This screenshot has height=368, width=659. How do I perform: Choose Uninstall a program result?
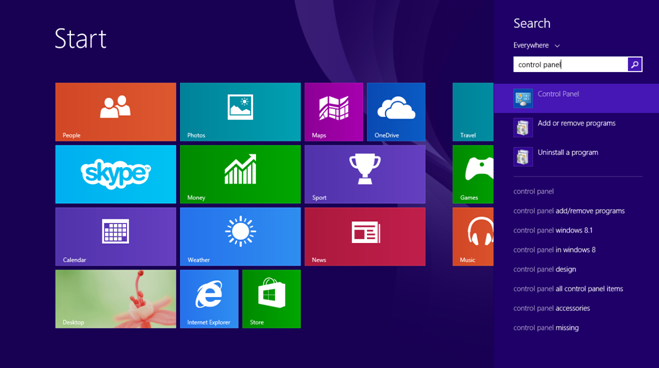coord(577,157)
